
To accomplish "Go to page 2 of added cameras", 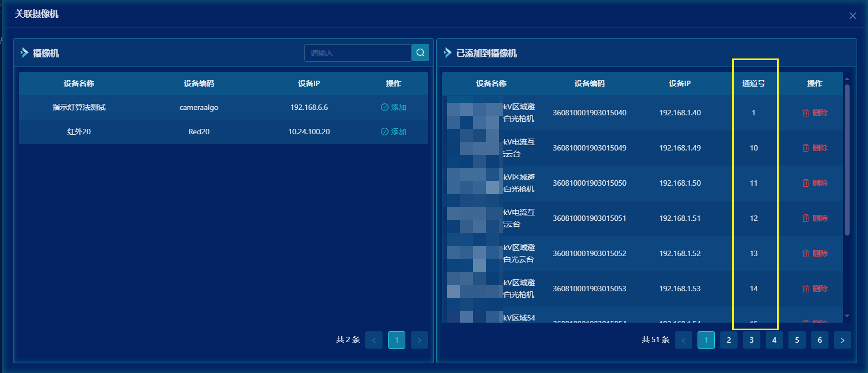I will click(729, 340).
